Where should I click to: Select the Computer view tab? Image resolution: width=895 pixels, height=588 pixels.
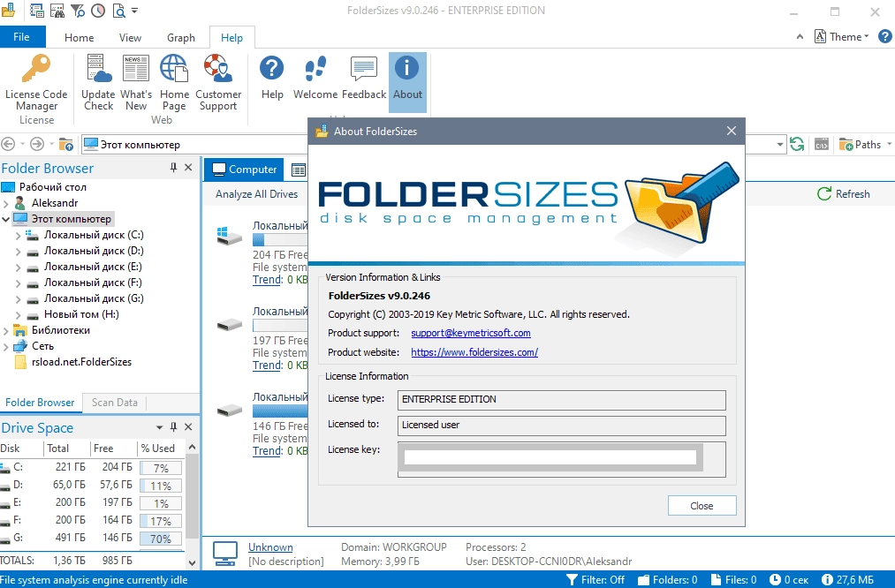244,170
